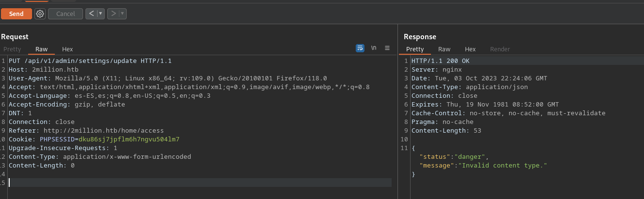Expand the forward history dropdown arrow

click(x=123, y=14)
